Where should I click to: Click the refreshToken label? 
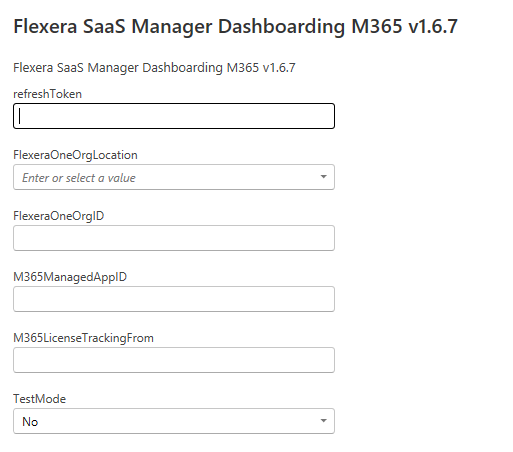pyautogui.click(x=47, y=94)
